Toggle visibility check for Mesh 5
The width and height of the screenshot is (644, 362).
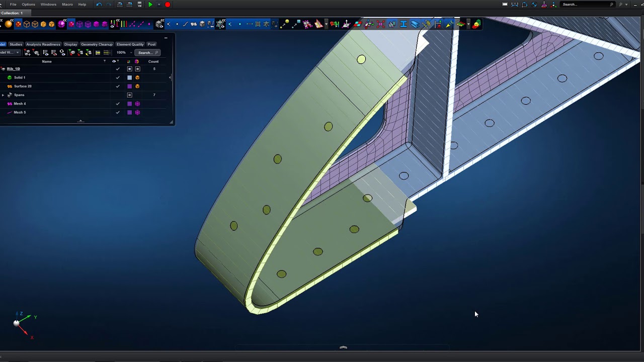pyautogui.click(x=118, y=112)
